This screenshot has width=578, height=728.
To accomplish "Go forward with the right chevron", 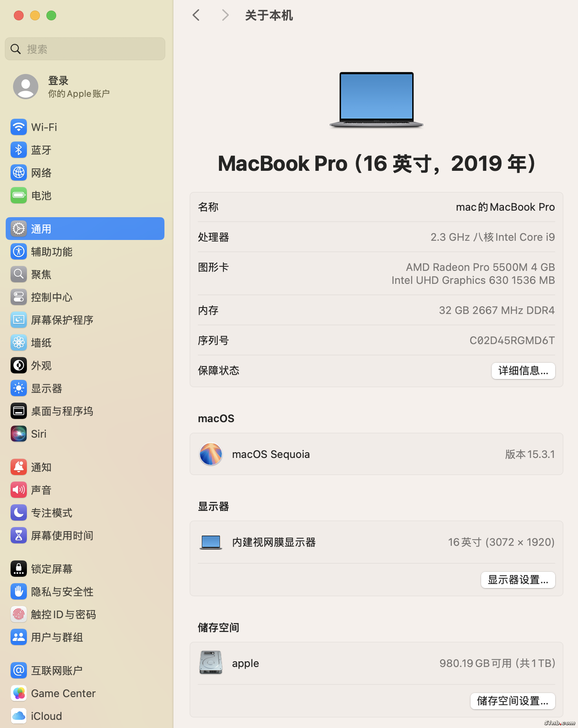I will (225, 15).
